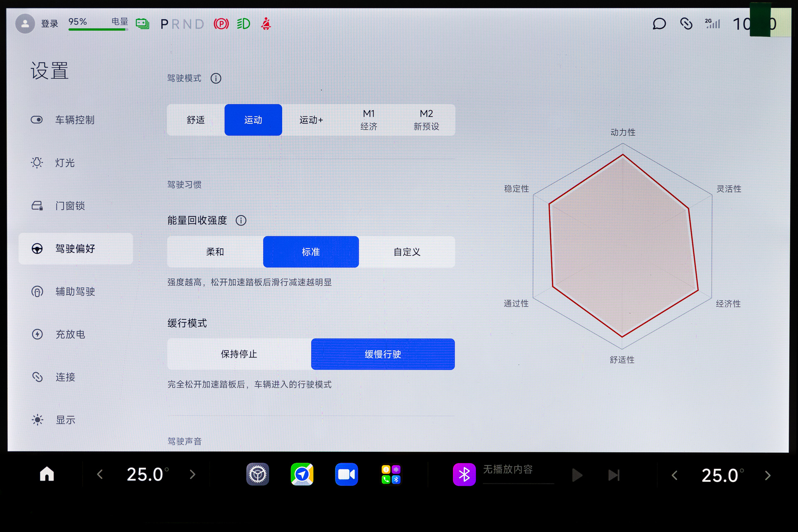Increase left temperature with right arrow
This screenshot has height=532, width=798.
(x=192, y=474)
